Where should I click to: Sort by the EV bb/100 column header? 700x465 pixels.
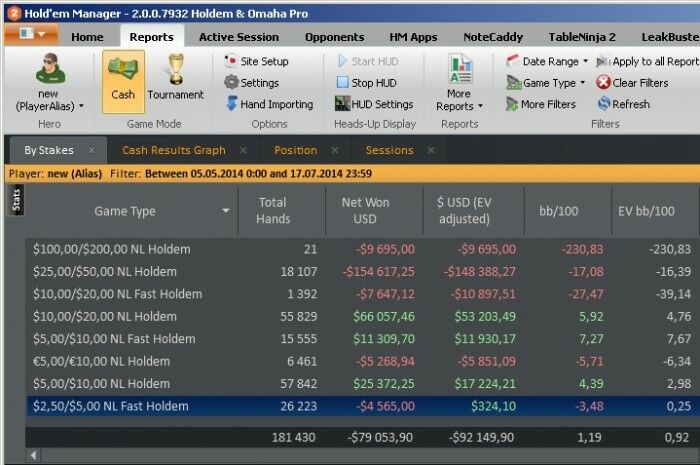click(655, 211)
